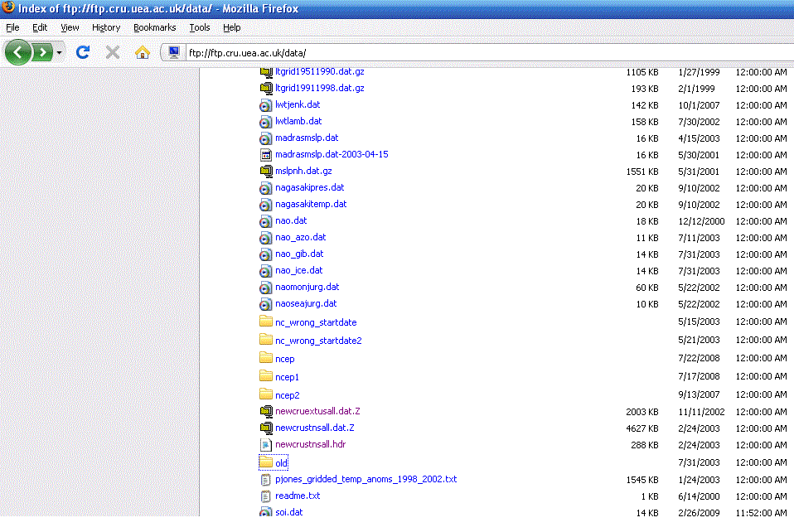Image resolution: width=794 pixels, height=532 pixels.
Task: Browse the nc_wrong_startdate folder
Action: (316, 322)
